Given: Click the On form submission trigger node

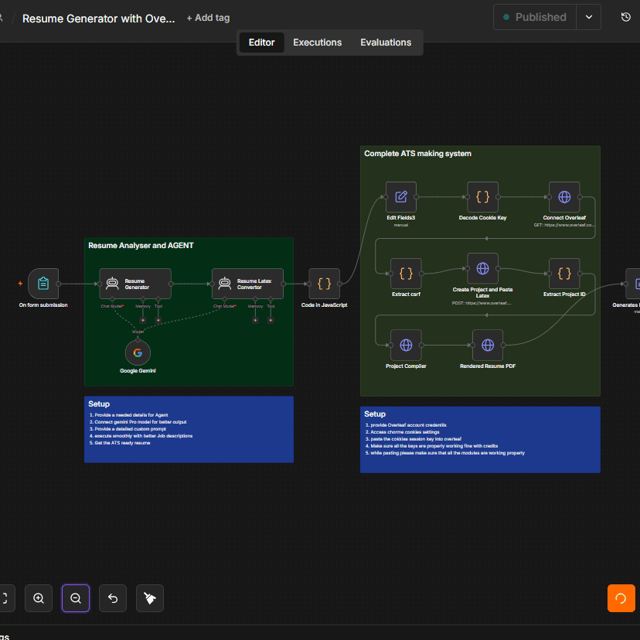Looking at the screenshot, I should coord(43,284).
